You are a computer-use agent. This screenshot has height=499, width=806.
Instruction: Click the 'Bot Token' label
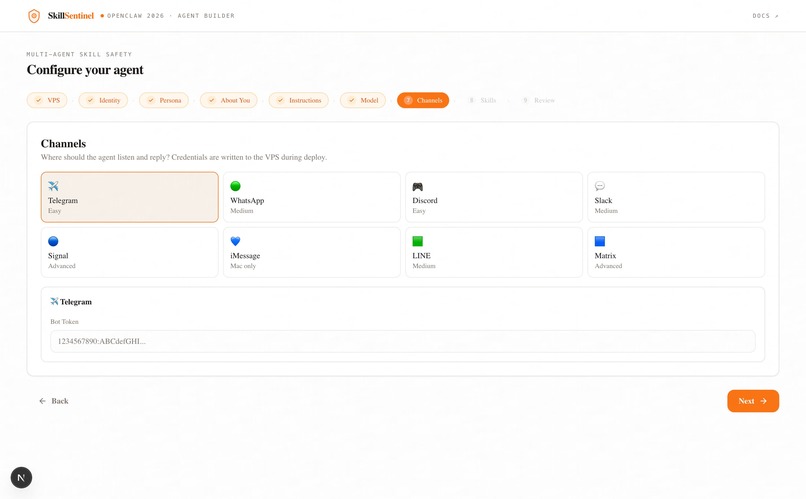[x=64, y=322]
